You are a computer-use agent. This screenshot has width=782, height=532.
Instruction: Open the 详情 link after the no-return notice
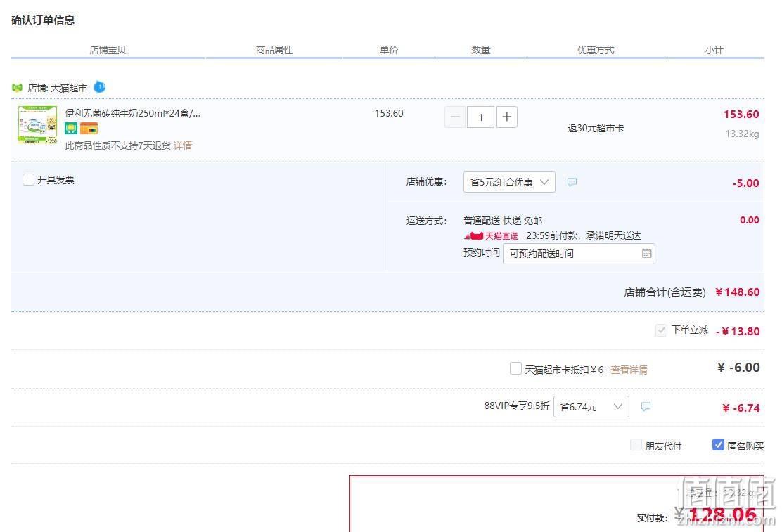tap(183, 145)
